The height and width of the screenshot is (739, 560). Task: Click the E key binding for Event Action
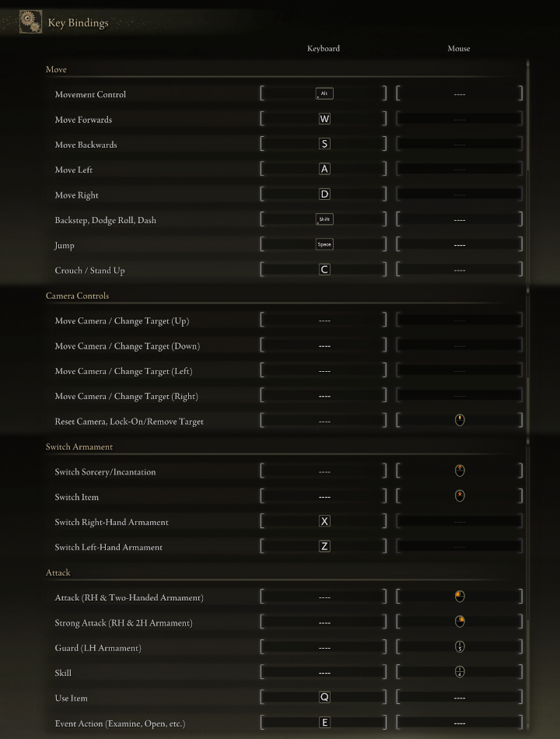324,723
